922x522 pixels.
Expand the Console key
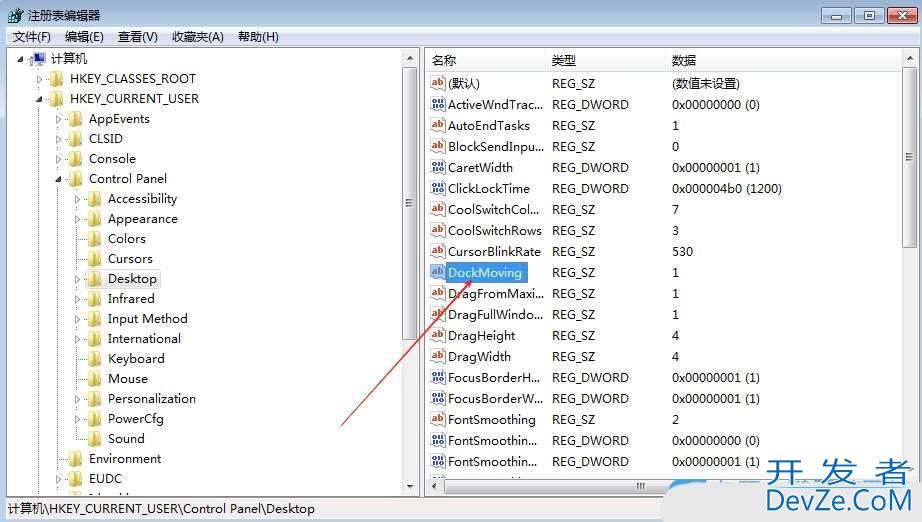58,159
